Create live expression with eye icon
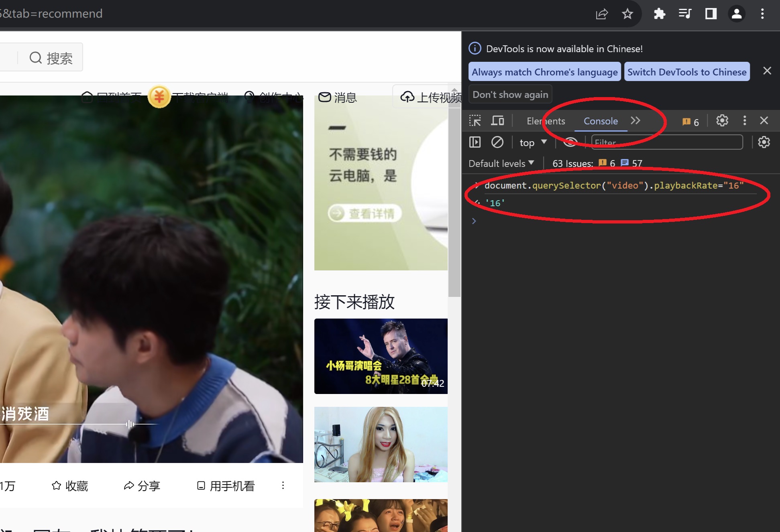 click(570, 142)
